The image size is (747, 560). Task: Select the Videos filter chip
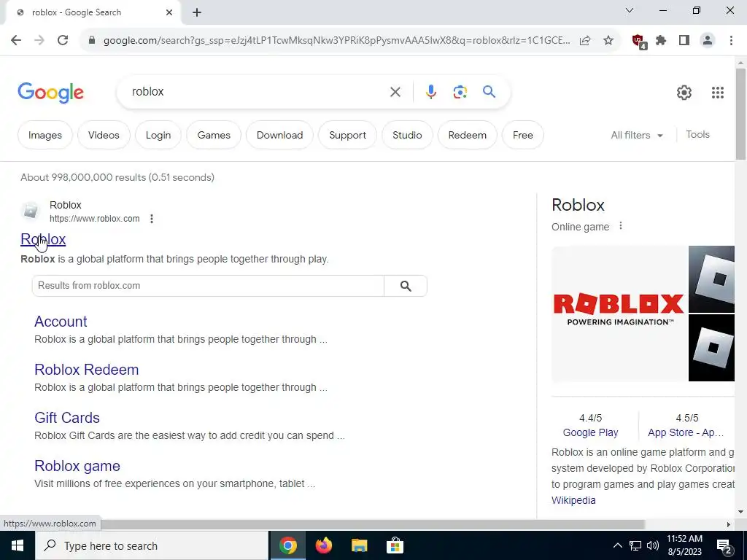click(104, 135)
